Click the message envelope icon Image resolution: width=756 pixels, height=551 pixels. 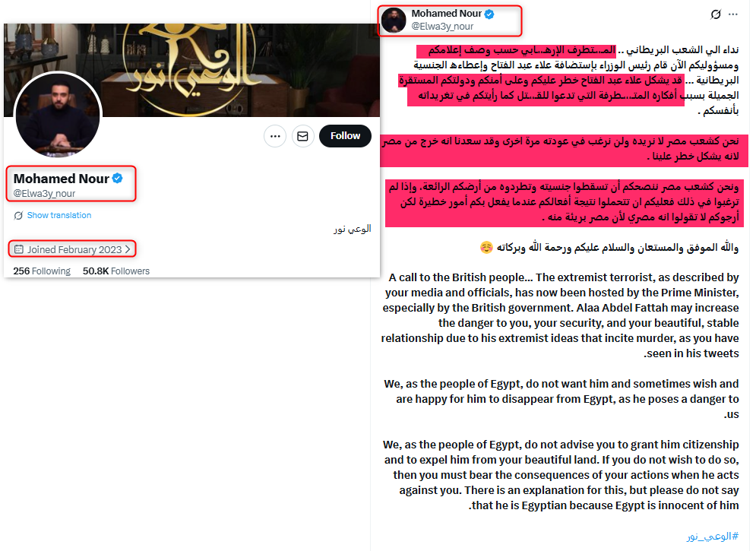303,137
